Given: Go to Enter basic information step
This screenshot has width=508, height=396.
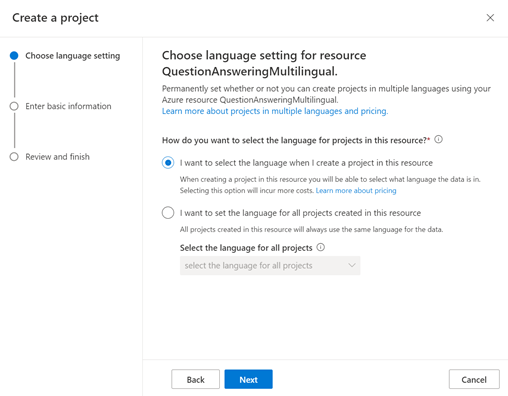Looking at the screenshot, I should 68,106.
